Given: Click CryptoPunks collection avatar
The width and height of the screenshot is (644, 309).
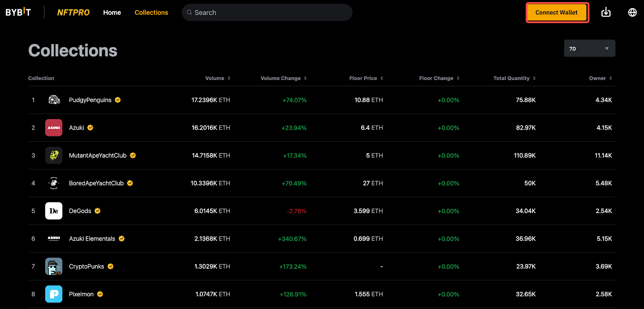Looking at the screenshot, I should point(54,266).
